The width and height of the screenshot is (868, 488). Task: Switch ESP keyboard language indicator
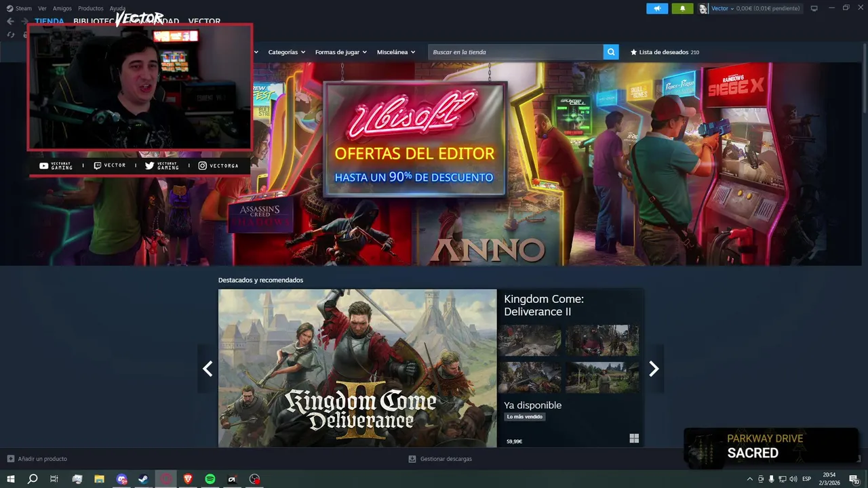click(807, 479)
